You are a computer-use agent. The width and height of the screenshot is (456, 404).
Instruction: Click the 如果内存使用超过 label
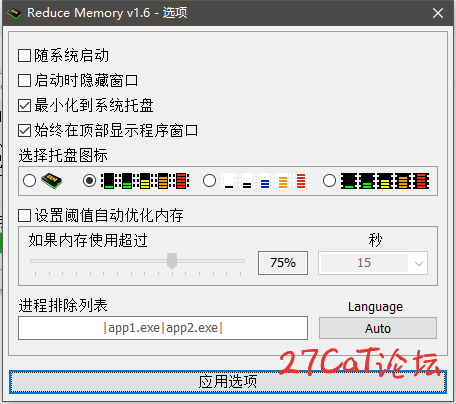88,240
